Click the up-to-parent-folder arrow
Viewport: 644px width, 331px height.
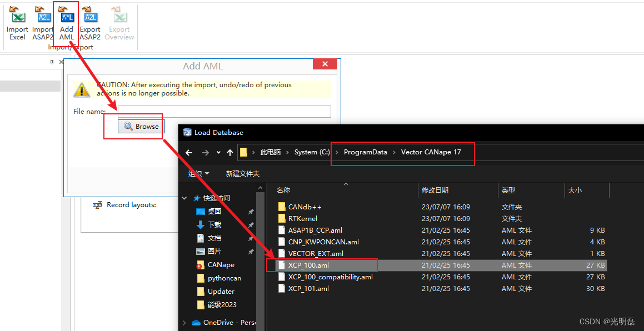pyautogui.click(x=230, y=152)
